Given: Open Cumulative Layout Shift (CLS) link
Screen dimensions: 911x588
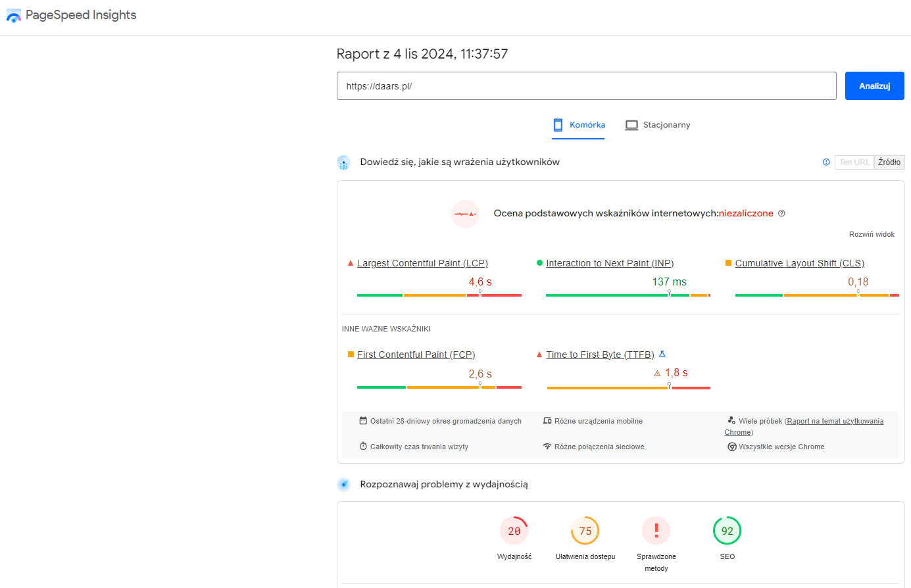Looking at the screenshot, I should tap(800, 263).
